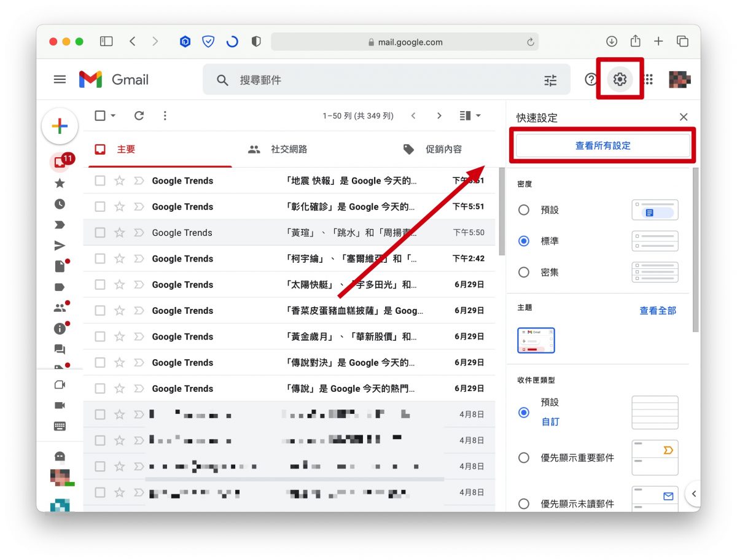The image size is (737, 560).
Task: Click Safari share icon
Action: tap(635, 41)
